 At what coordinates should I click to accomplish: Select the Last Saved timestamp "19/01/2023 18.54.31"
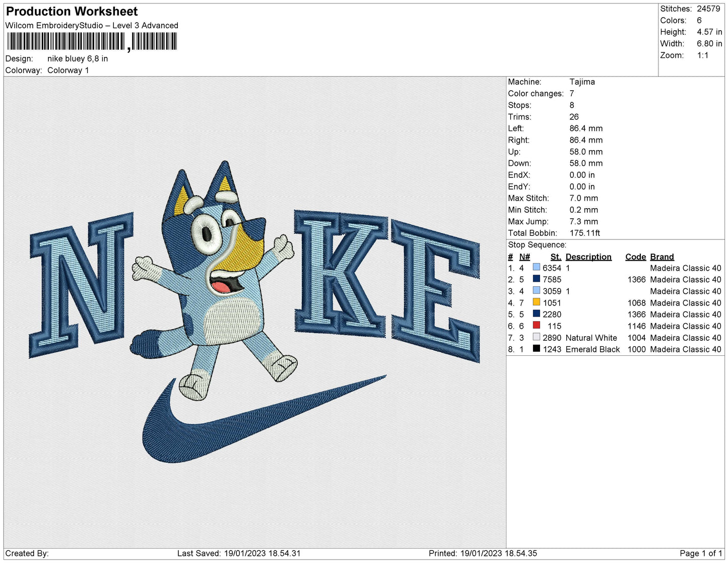[261, 553]
